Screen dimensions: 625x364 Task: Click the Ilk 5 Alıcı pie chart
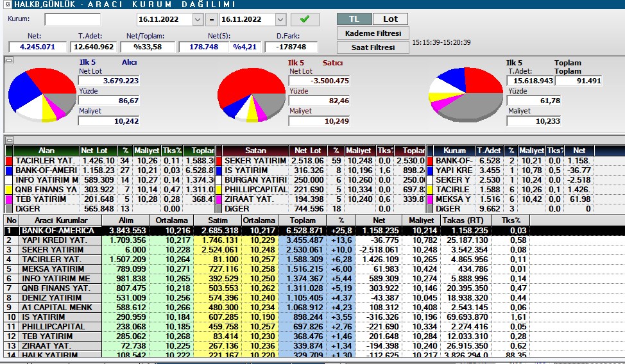[x=42, y=95]
